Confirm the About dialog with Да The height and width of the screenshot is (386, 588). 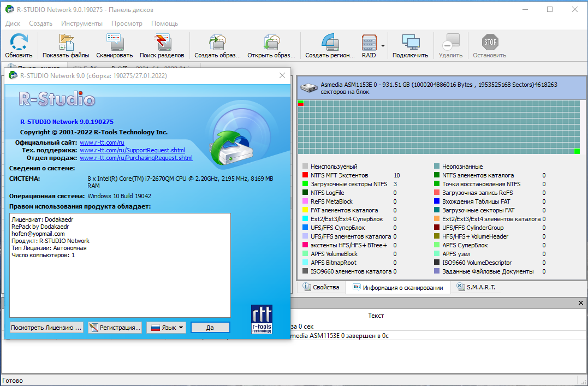(210, 328)
